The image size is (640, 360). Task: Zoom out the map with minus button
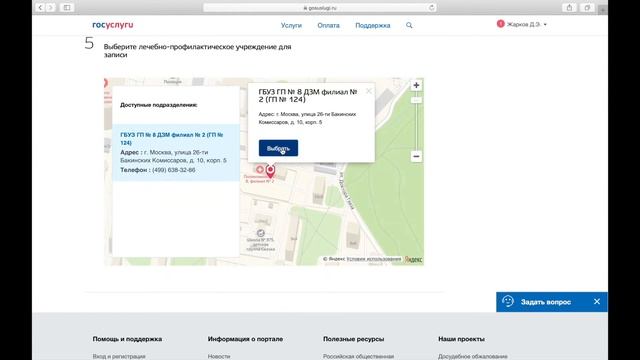pyautogui.click(x=416, y=156)
